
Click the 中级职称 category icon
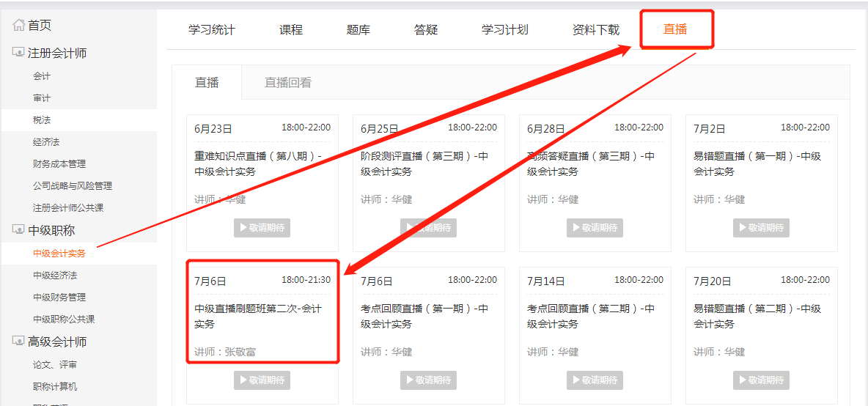pyautogui.click(x=18, y=231)
